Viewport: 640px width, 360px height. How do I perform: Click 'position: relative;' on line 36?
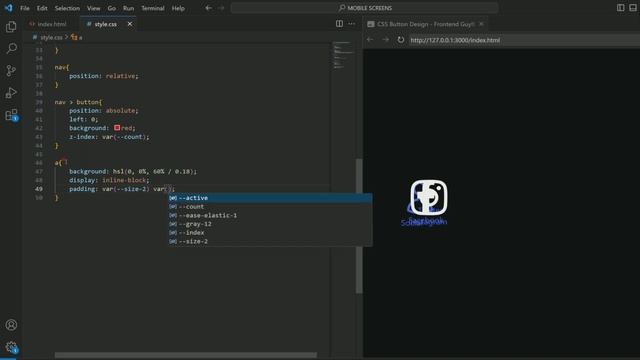[x=104, y=76]
